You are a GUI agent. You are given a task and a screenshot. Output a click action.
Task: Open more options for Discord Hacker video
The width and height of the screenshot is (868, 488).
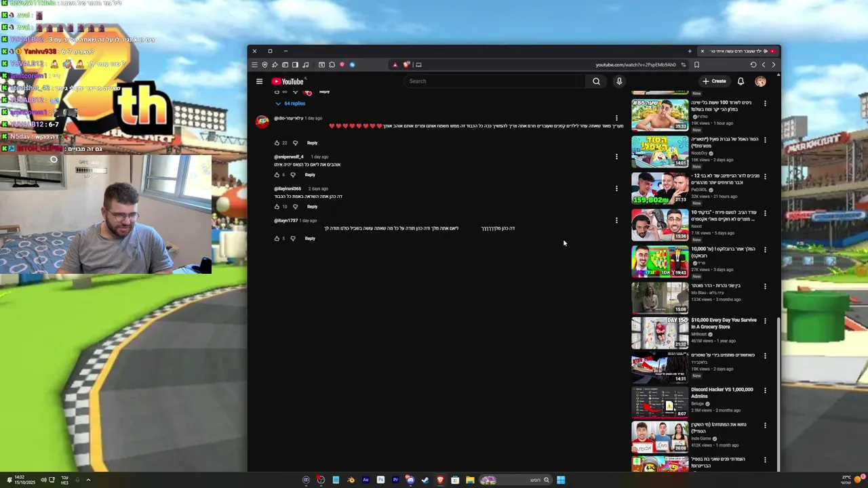click(765, 390)
